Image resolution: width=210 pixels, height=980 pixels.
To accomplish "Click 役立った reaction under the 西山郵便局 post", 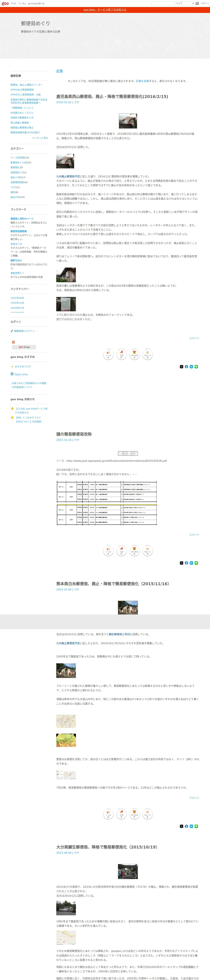I will [x=148, y=355].
